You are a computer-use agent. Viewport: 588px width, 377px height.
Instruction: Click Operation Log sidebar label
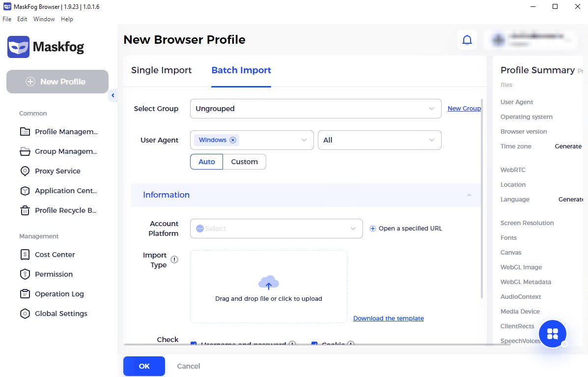pyautogui.click(x=59, y=294)
